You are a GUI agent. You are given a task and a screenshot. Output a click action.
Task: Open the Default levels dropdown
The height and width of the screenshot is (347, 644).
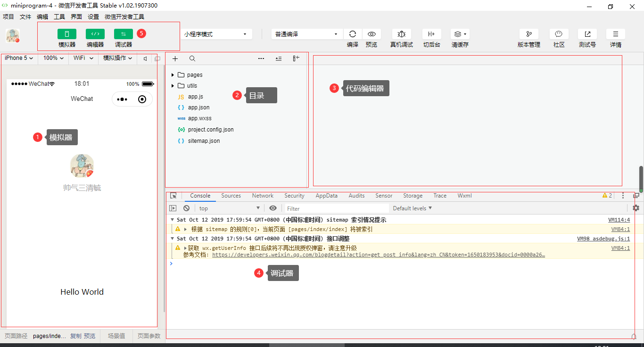pyautogui.click(x=413, y=208)
